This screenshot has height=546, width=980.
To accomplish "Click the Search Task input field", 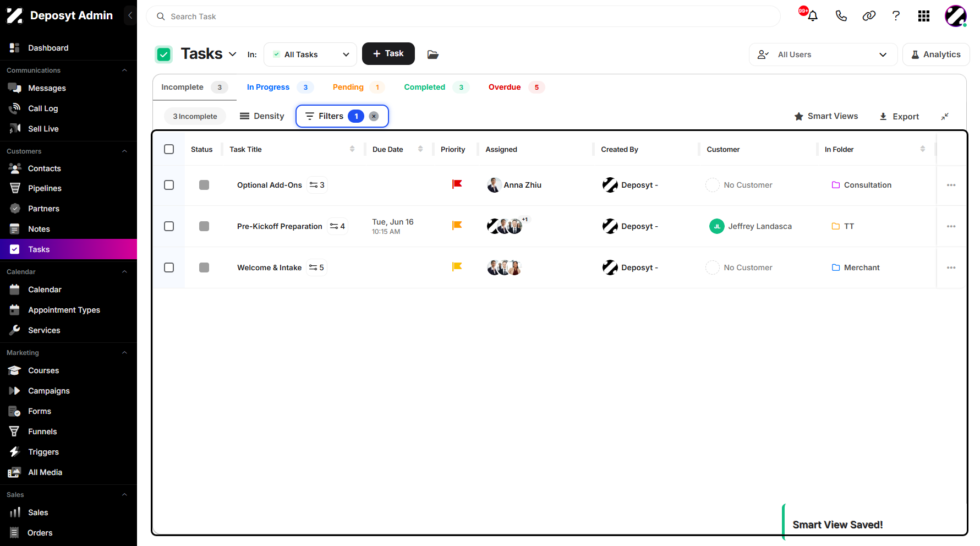I will (463, 17).
